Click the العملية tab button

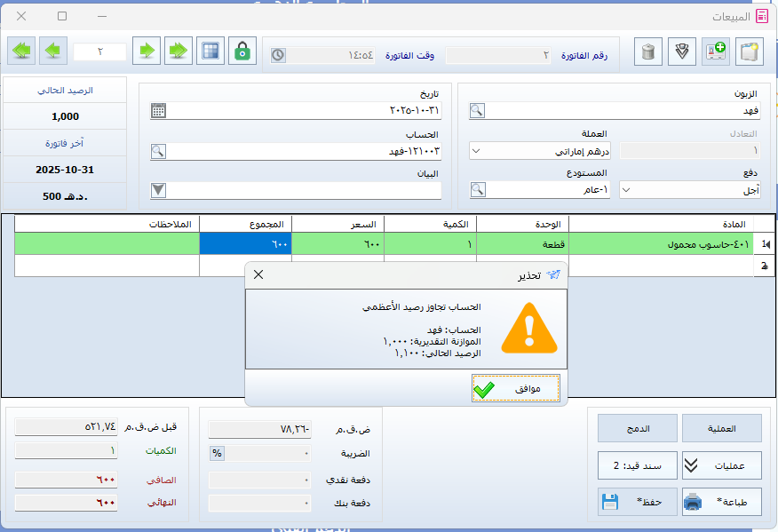tap(721, 428)
